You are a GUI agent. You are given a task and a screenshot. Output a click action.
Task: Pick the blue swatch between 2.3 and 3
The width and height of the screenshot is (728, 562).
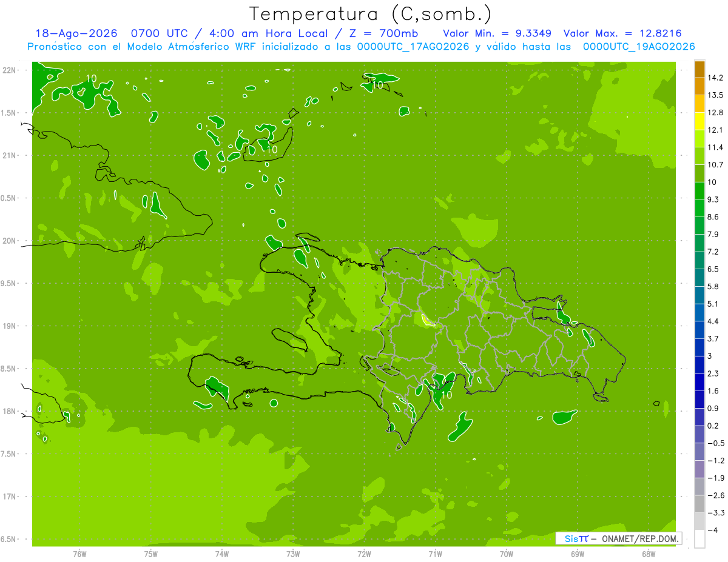[x=699, y=365]
